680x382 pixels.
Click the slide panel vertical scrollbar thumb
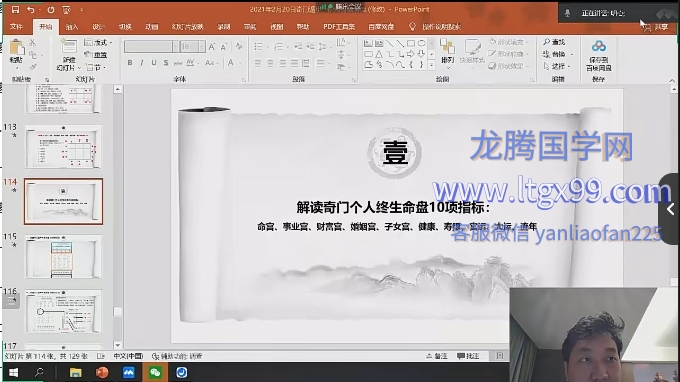[x=118, y=311]
